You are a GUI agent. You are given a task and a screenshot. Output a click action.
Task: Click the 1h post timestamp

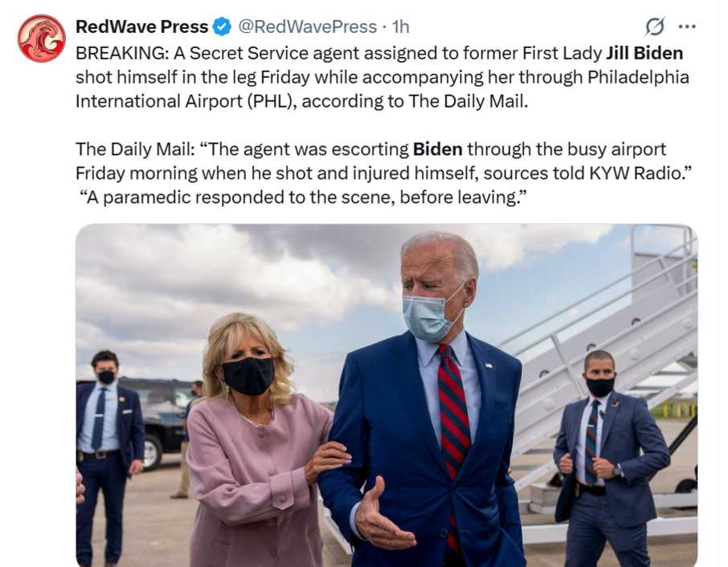pyautogui.click(x=401, y=27)
